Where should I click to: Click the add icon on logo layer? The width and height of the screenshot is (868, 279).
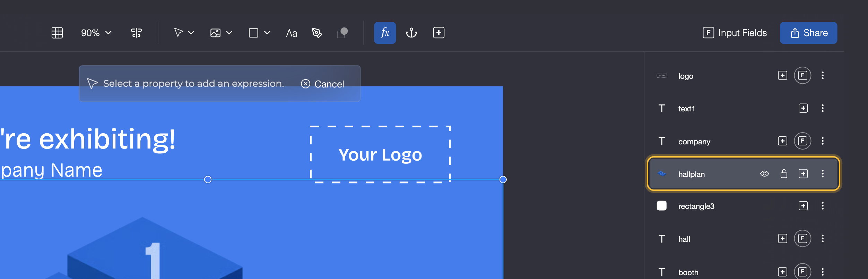coord(782,75)
